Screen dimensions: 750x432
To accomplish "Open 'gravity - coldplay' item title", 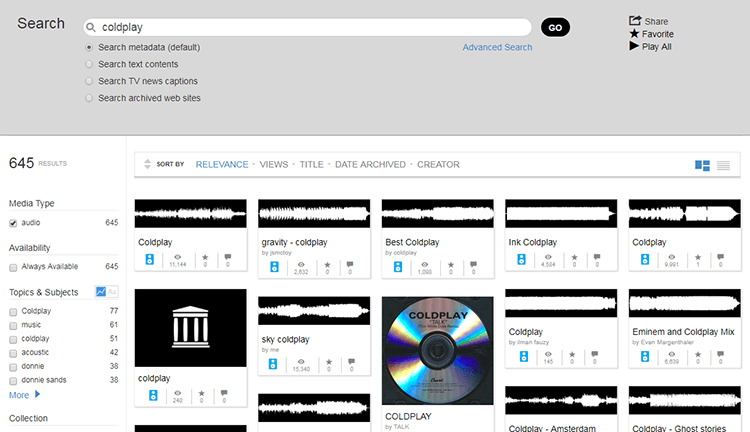I will (294, 243).
